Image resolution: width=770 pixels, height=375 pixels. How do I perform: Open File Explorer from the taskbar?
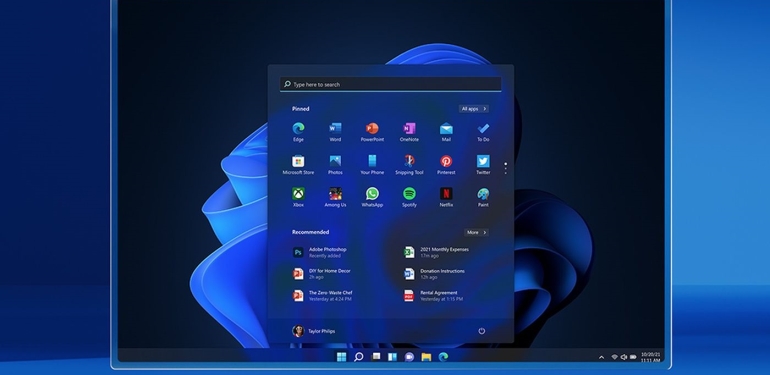click(426, 357)
